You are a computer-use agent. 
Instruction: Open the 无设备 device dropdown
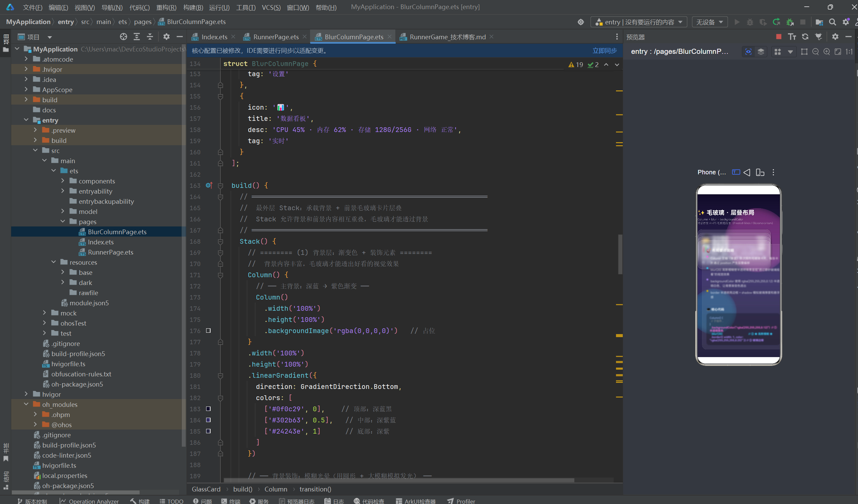click(709, 22)
